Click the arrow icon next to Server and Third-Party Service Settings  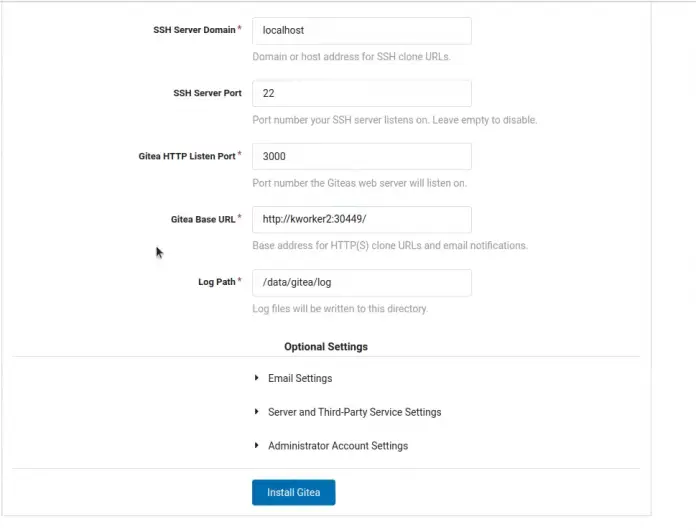click(x=258, y=412)
